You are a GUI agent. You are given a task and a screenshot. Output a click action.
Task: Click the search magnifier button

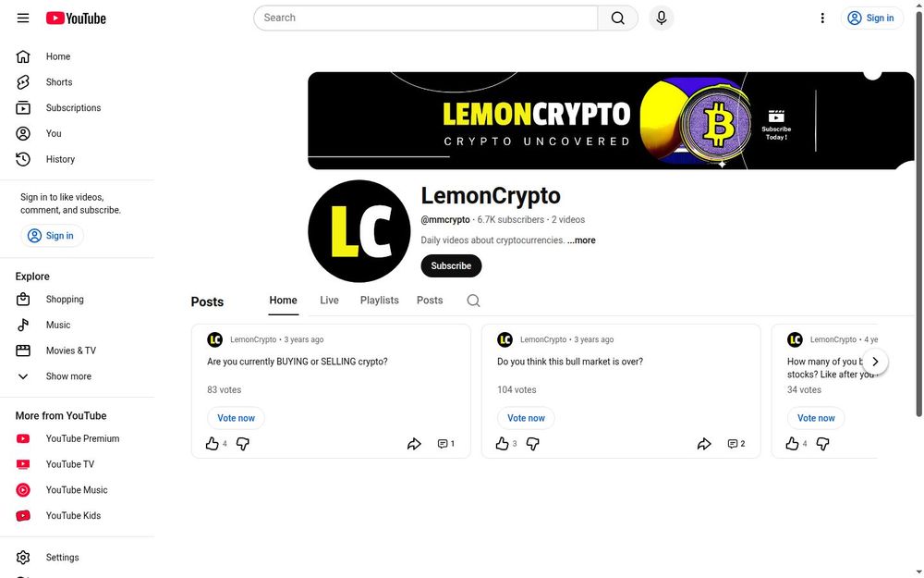(x=617, y=18)
